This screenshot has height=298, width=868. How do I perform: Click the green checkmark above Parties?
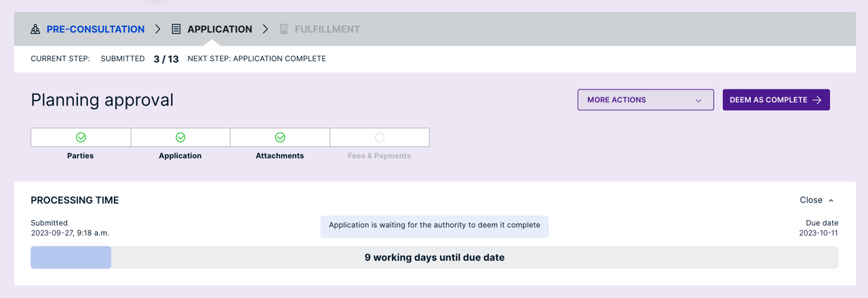[x=81, y=137]
